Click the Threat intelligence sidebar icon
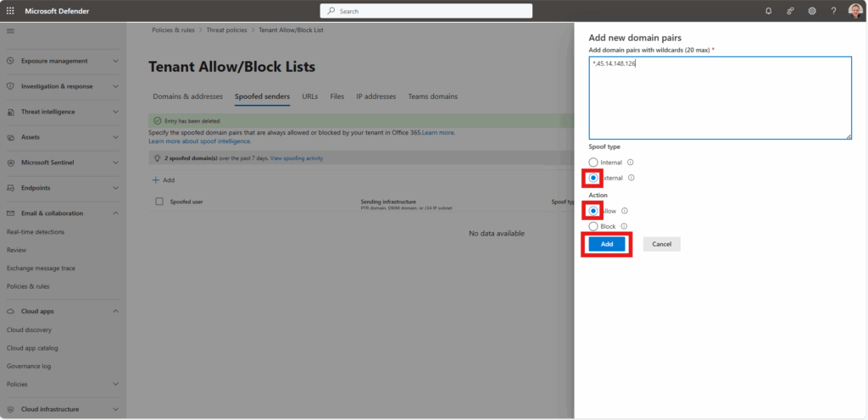This screenshot has height=420, width=868. coord(10,112)
